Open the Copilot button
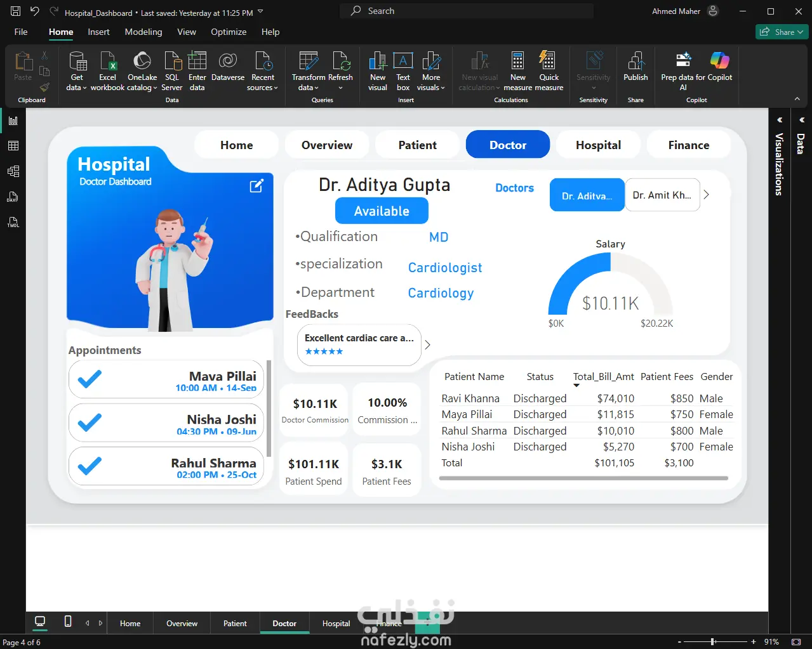 [720, 67]
